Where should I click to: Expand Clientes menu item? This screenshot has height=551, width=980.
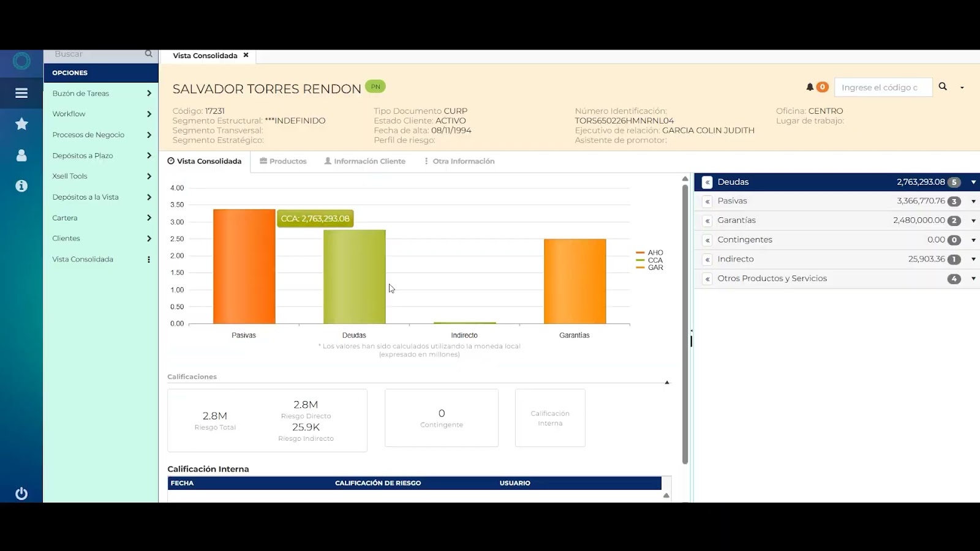coord(100,239)
